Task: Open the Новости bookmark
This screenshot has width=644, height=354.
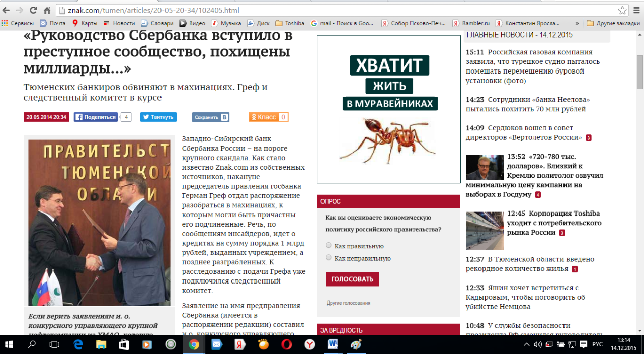Action: coord(119,23)
